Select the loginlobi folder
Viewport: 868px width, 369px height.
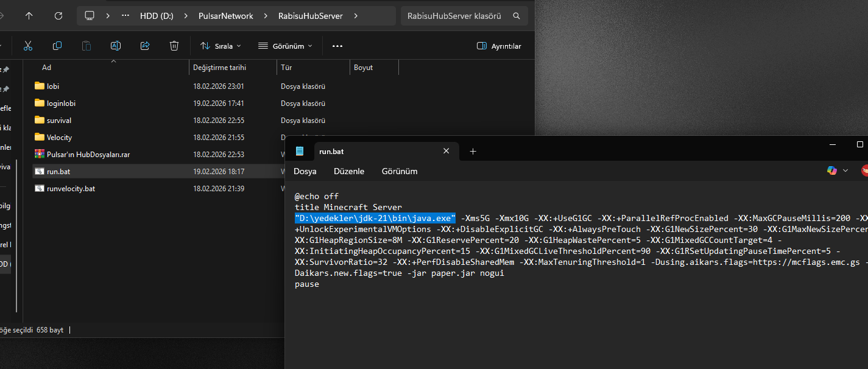(61, 104)
